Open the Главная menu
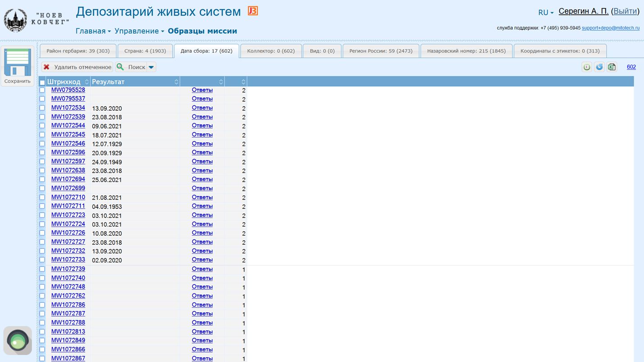Screen dimensions: 644x362 [93, 31]
